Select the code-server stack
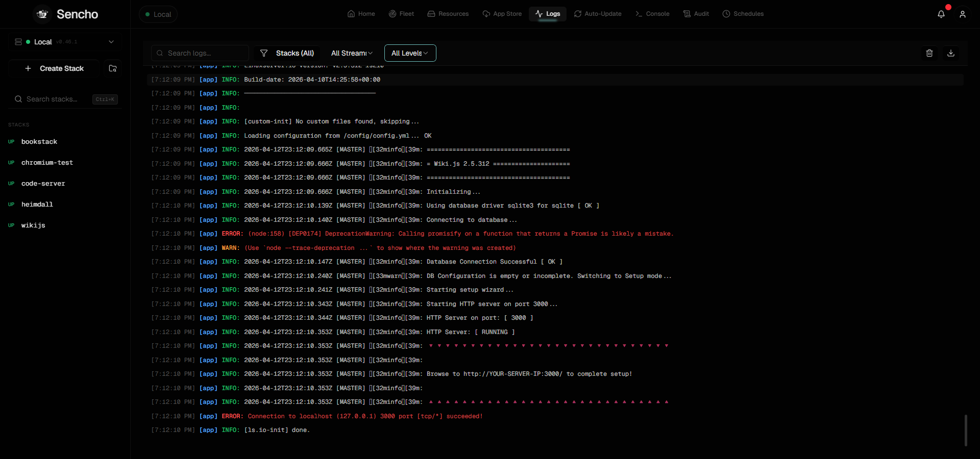Viewport: 980px width, 459px height. coord(65,184)
